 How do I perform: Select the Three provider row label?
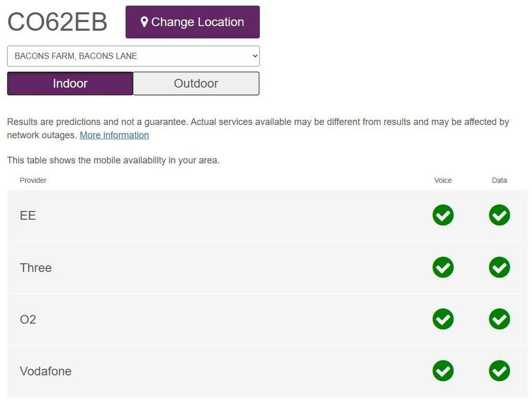point(36,268)
